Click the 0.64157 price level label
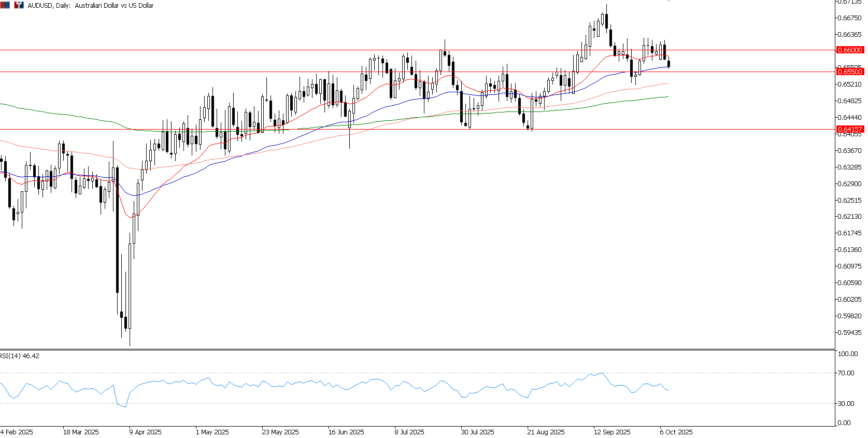 click(x=850, y=130)
